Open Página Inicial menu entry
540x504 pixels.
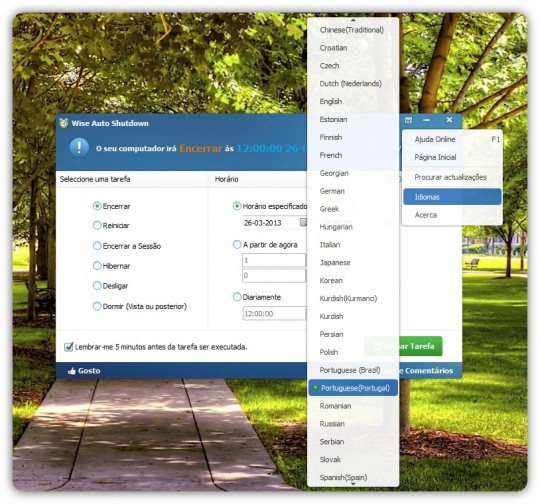point(452,157)
